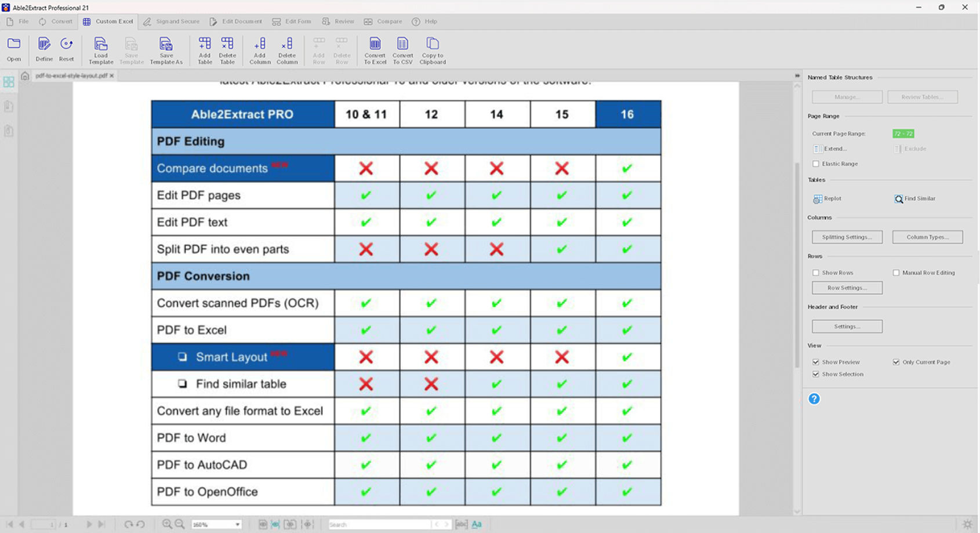Click the Delete Column icon

[x=287, y=49]
